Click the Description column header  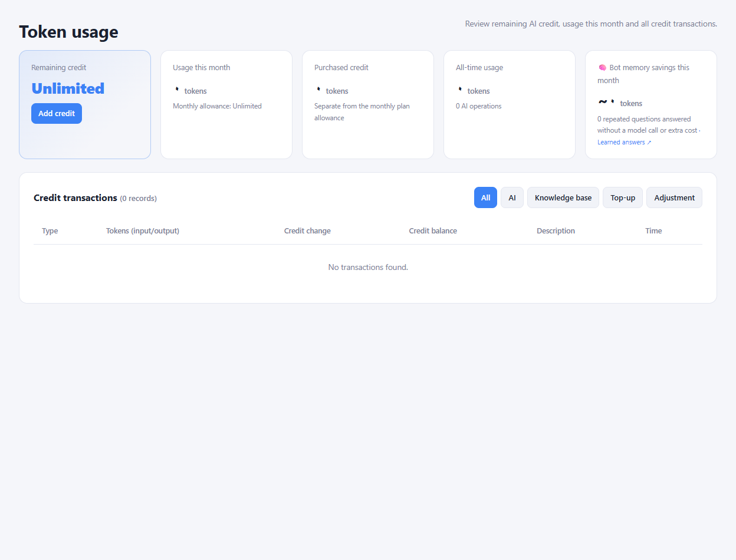coord(556,230)
